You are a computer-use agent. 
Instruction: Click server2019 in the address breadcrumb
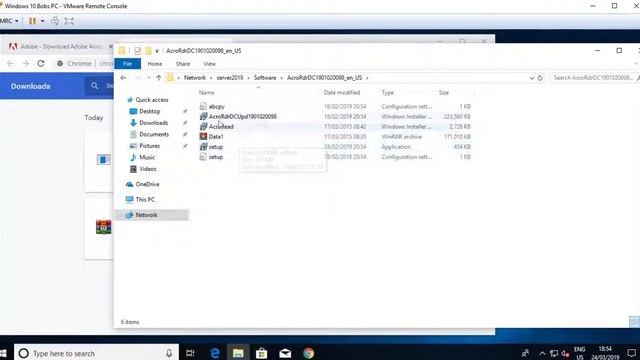pyautogui.click(x=230, y=78)
